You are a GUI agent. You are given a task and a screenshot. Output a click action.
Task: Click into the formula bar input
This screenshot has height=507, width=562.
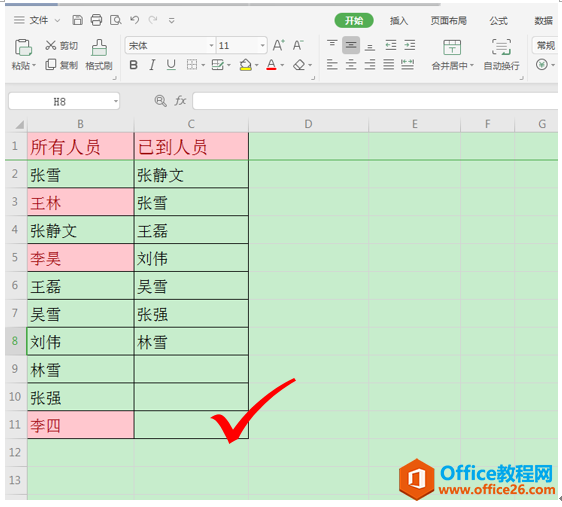(x=375, y=101)
